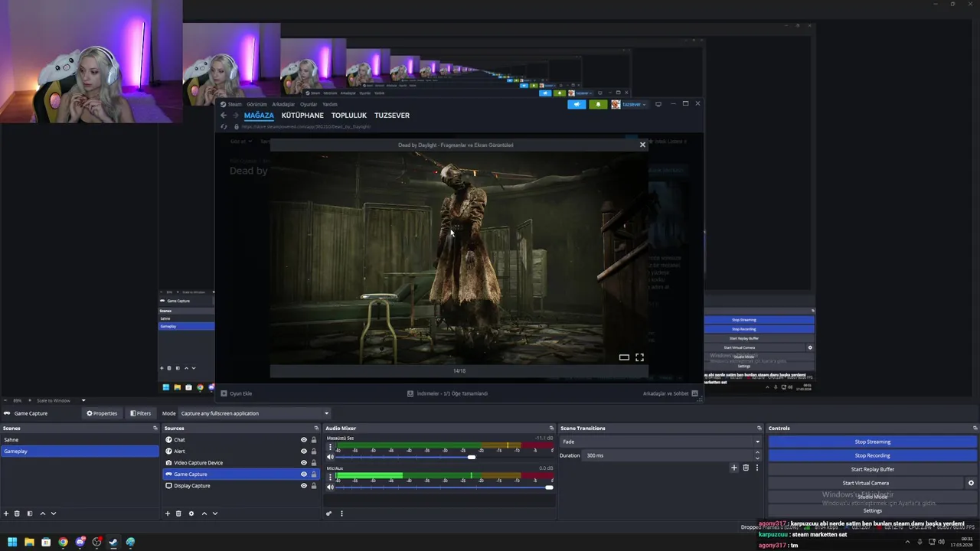The width and height of the screenshot is (980, 551).
Task: Open source Filters button
Action: click(x=141, y=413)
